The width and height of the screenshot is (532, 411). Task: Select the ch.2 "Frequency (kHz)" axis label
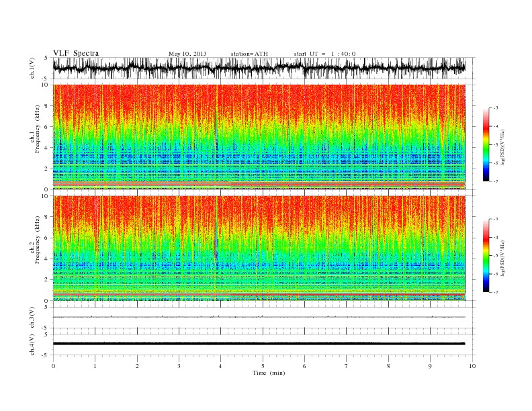tap(38, 239)
